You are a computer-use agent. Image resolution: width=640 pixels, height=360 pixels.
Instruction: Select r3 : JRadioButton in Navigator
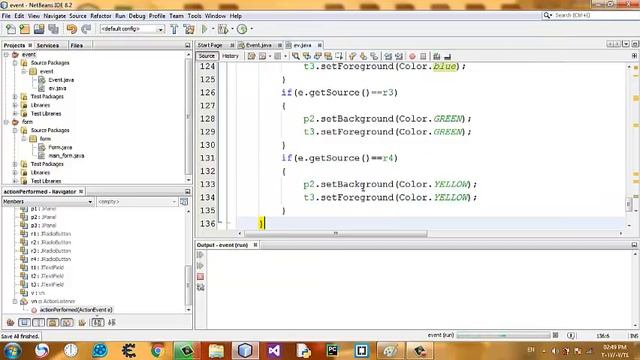tap(51, 251)
